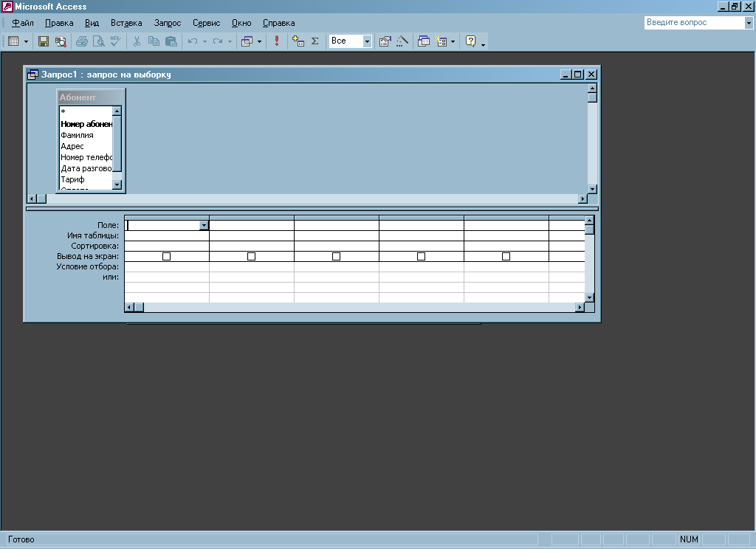Tick the third column Вывод на экран checkbox
This screenshot has width=756, height=549.
click(x=336, y=257)
